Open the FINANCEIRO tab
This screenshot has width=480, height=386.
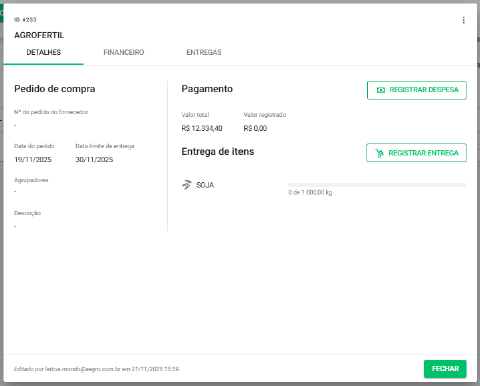124,52
